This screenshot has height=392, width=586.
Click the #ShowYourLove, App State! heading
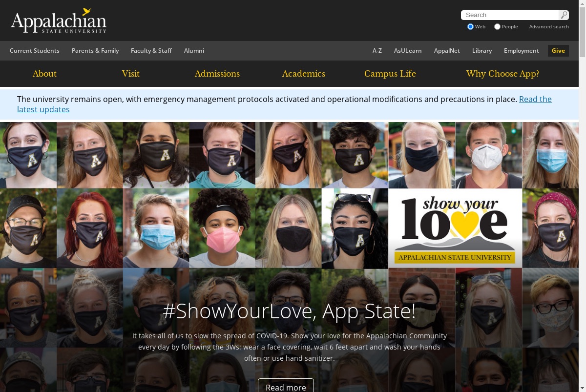click(x=289, y=311)
